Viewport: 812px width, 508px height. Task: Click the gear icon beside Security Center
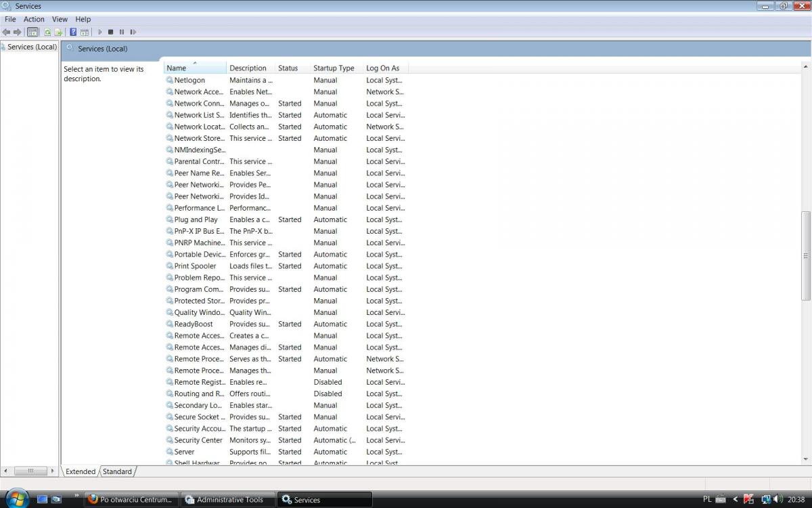coord(170,440)
